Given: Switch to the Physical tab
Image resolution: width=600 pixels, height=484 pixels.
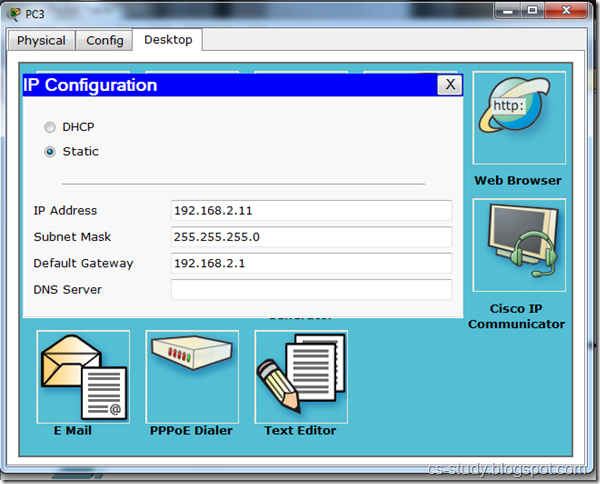Looking at the screenshot, I should tap(41, 41).
